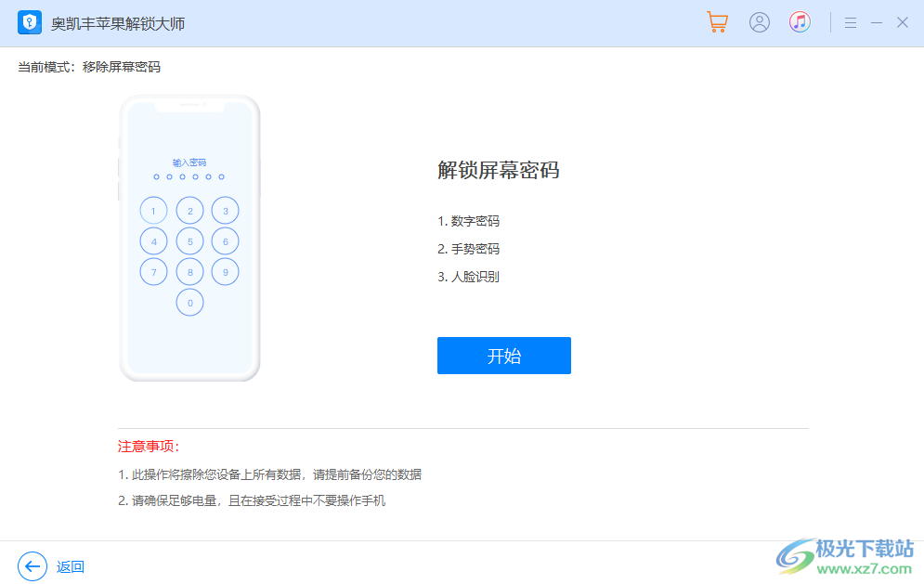Click the text 当前模式：移除屏幕密码
This screenshot has width=924, height=584.
pyautogui.click(x=89, y=67)
